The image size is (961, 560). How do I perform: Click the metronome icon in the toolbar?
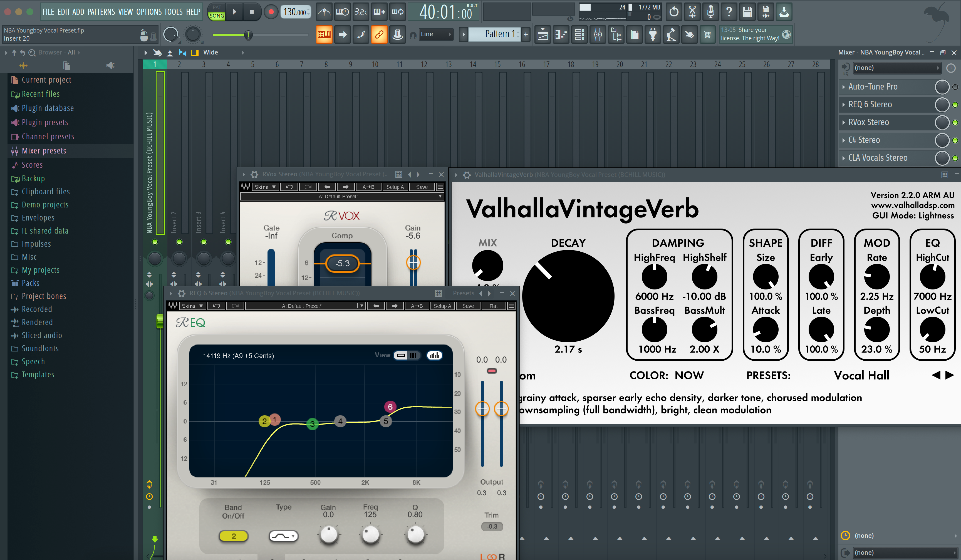tap(324, 12)
